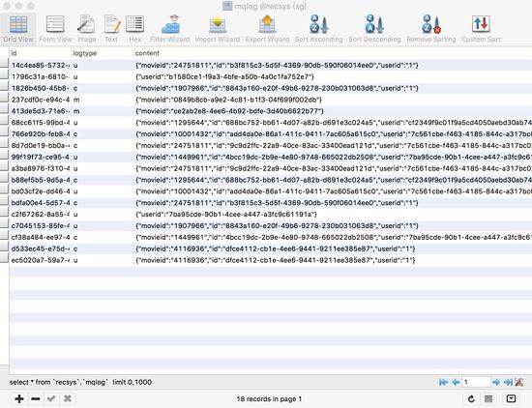Select the Image view icon
Image resolution: width=532 pixels, height=408 pixels.
(x=86, y=29)
